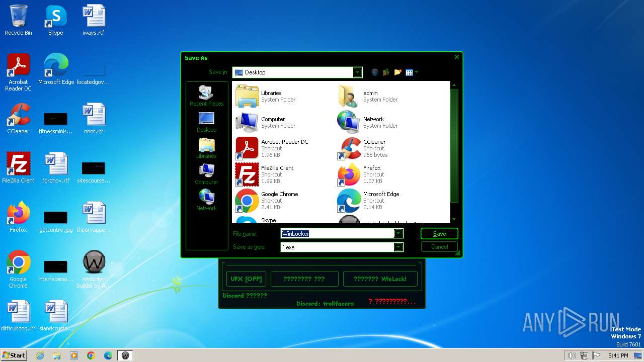Screen dimensions: 644x362
Task: Click the Winlocker builder taskbar button
Action: coord(125,355)
